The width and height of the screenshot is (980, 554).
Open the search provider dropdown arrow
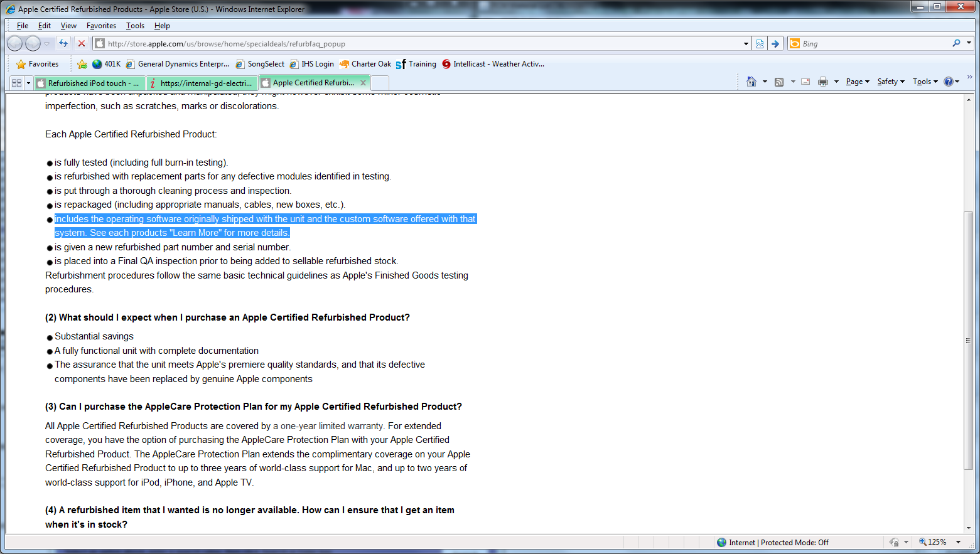(969, 43)
